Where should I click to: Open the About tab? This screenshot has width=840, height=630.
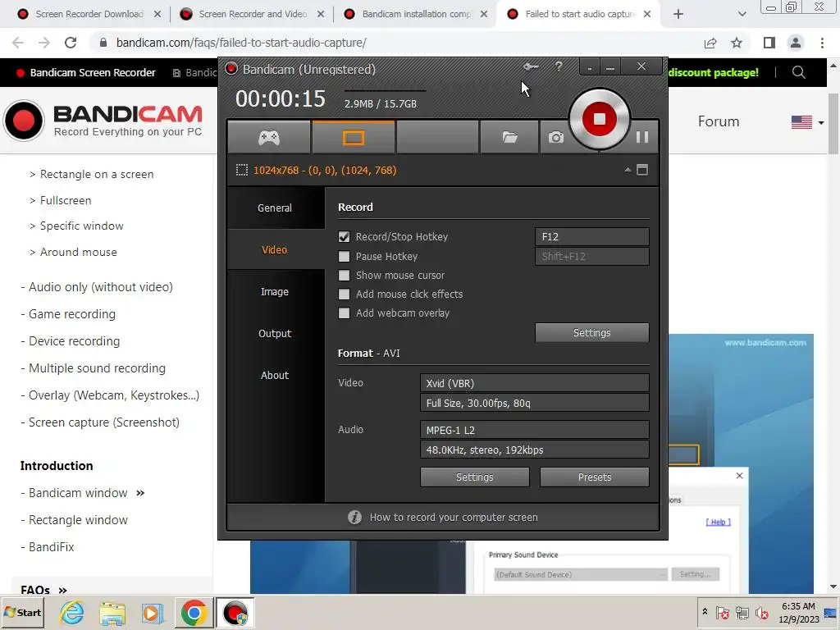coord(276,375)
